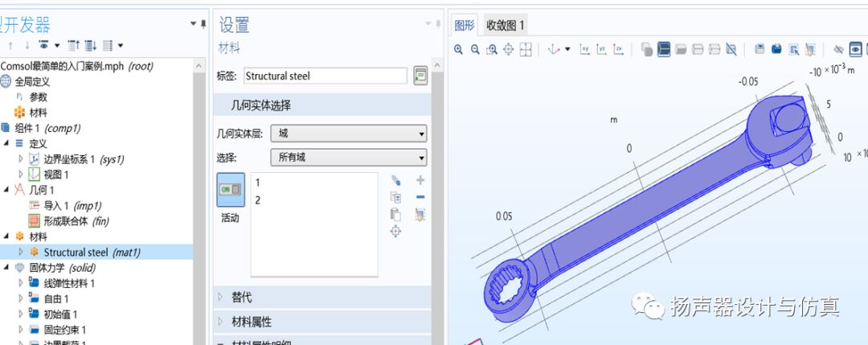The image size is (868, 345).
Task: Expand the 替代 section
Action: [241, 298]
